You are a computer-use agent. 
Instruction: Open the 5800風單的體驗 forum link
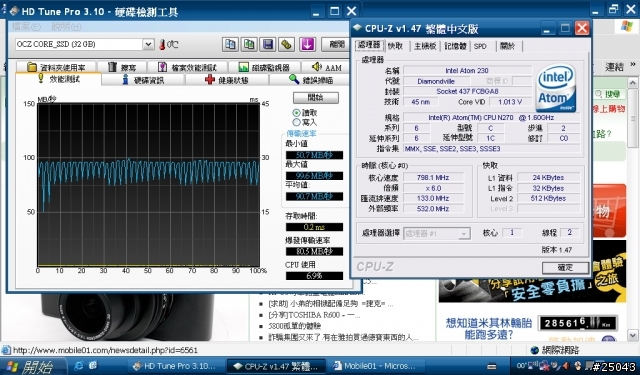pos(295,326)
